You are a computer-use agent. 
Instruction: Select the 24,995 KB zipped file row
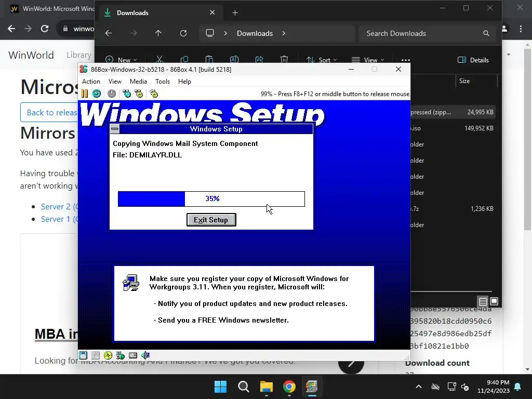(453, 112)
